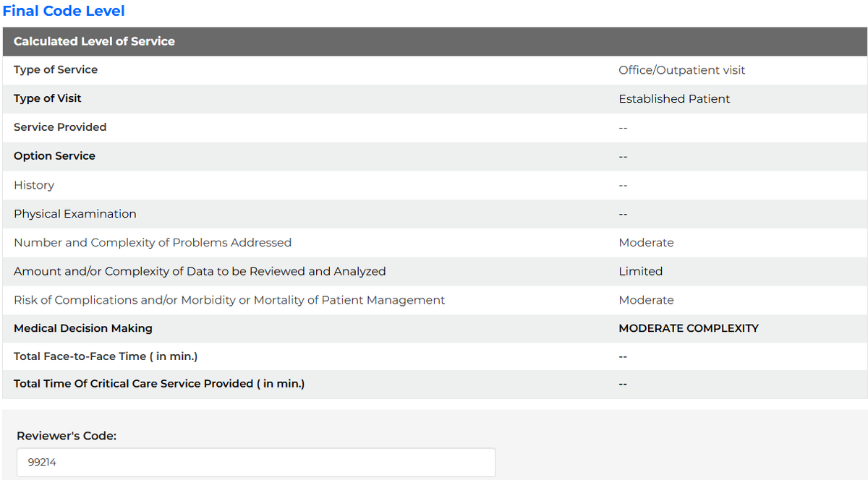
Task: Click the Option Service row label
Action: (x=54, y=156)
